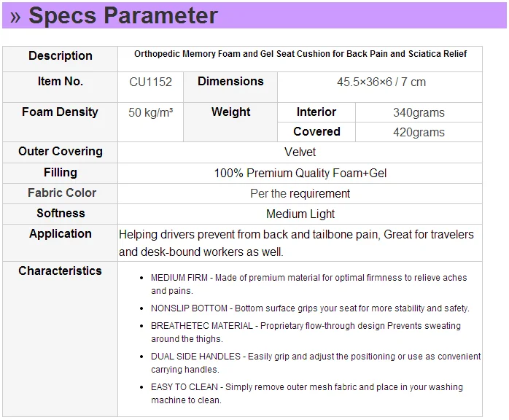Select the Dimensions label cell
This screenshot has height=420, width=509.
(x=230, y=82)
